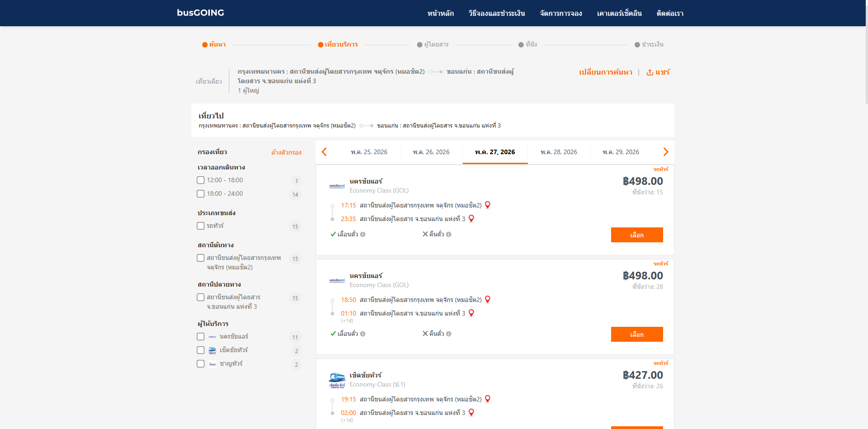
Task: Select date tab พ.ค. 25, 2026
Action: click(369, 152)
